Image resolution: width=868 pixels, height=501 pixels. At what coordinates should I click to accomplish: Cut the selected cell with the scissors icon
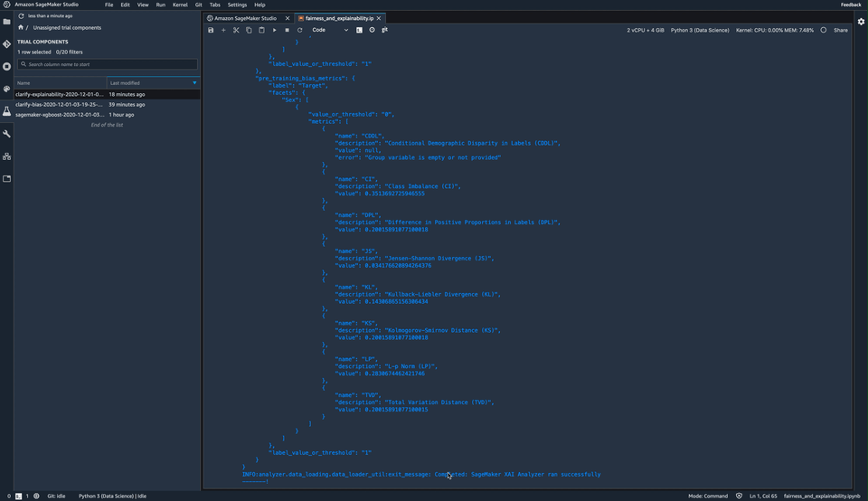(236, 30)
